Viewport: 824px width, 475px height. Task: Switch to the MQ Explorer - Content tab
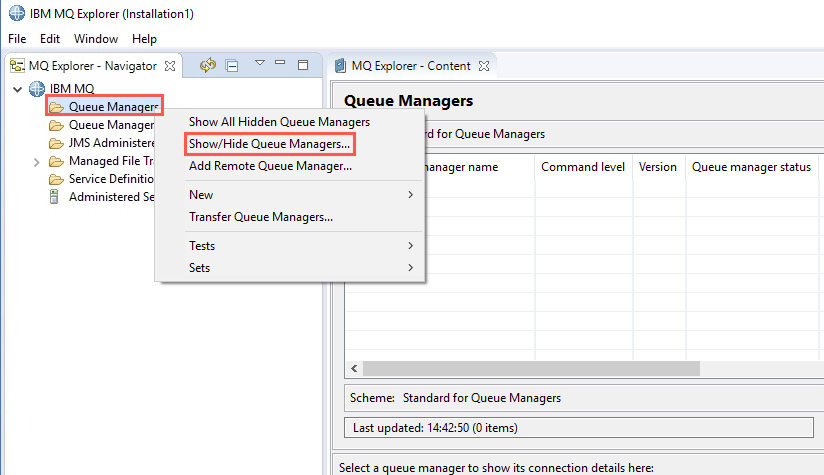tap(411, 66)
